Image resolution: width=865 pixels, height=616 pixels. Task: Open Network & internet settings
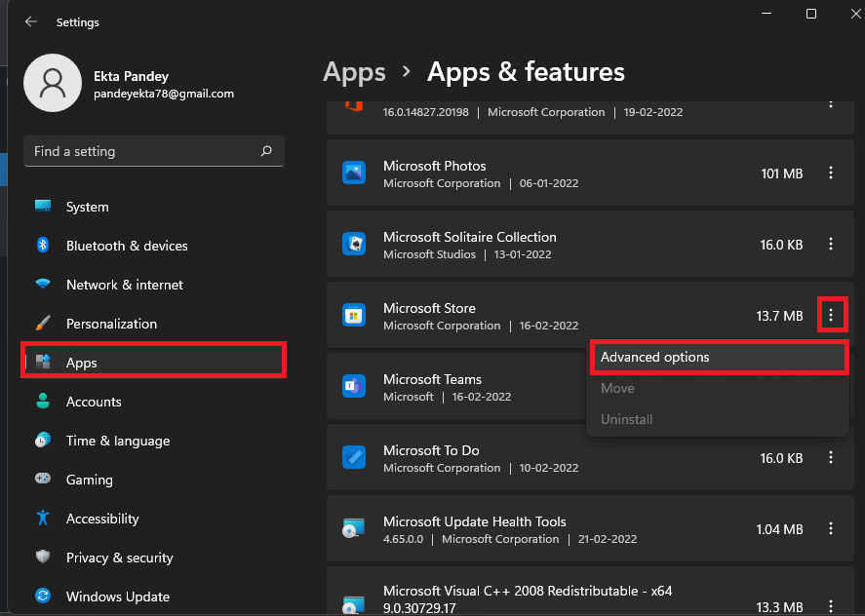pos(124,285)
